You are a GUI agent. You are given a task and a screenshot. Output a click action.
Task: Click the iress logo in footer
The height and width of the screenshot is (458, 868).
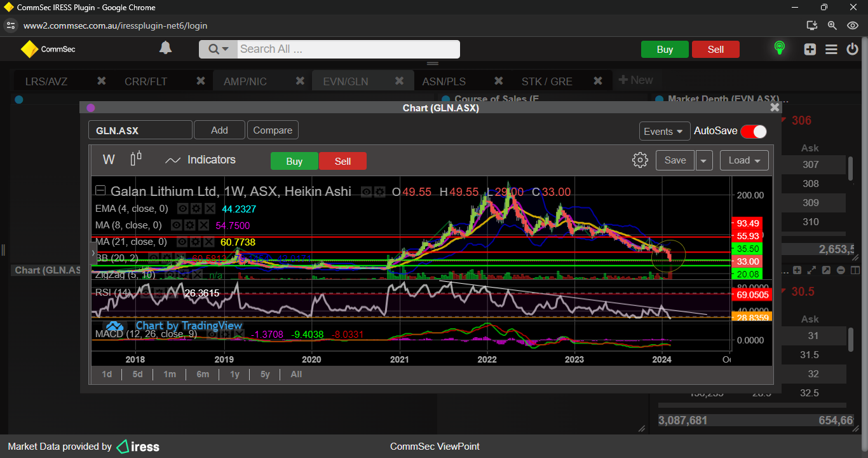[138, 447]
